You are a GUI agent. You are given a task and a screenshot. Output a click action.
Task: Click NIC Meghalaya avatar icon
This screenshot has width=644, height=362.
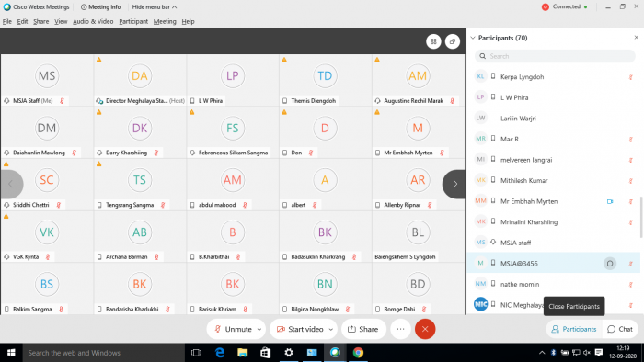click(480, 304)
